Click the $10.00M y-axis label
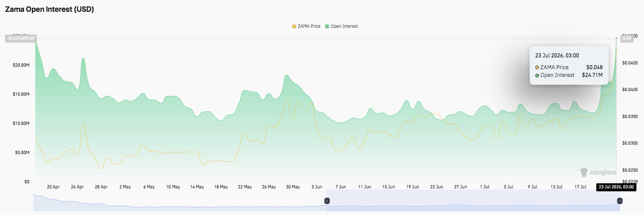The height and width of the screenshot is (215, 644). 21,124
